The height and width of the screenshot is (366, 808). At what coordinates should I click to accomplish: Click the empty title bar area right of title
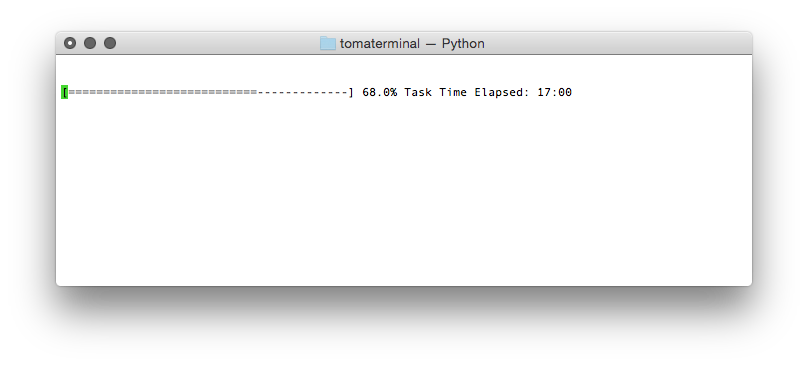pyautogui.click(x=617, y=43)
